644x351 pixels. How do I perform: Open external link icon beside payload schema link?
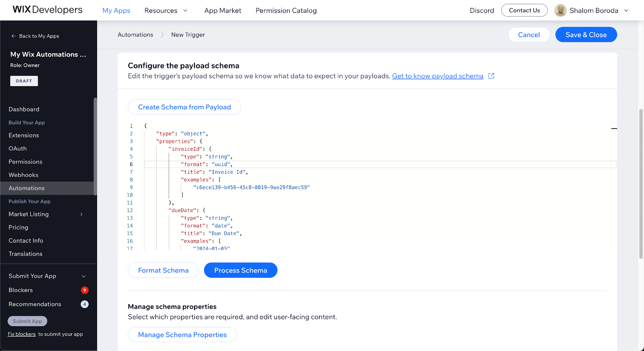pos(491,76)
